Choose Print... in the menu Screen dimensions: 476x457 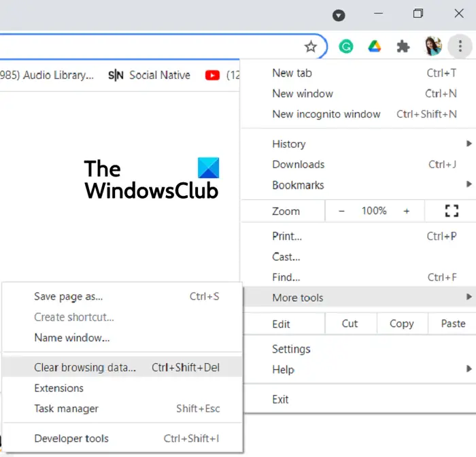coord(359,236)
